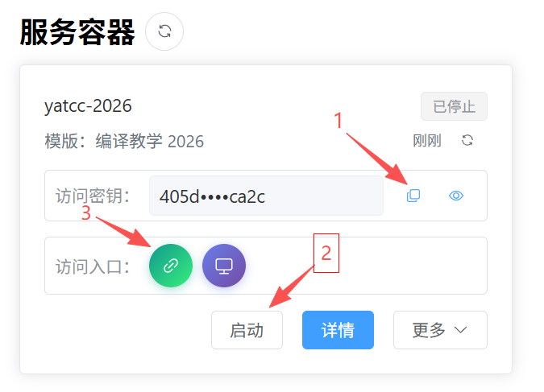Viewport: 544px width, 392px height.
Task: Open the purple desktop monitor entry button
Action: tap(224, 266)
